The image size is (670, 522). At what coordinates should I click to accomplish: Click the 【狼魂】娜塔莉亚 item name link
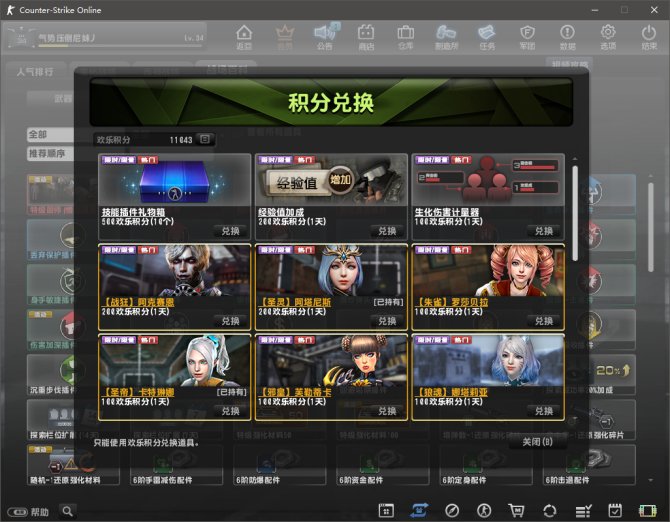[451, 392]
